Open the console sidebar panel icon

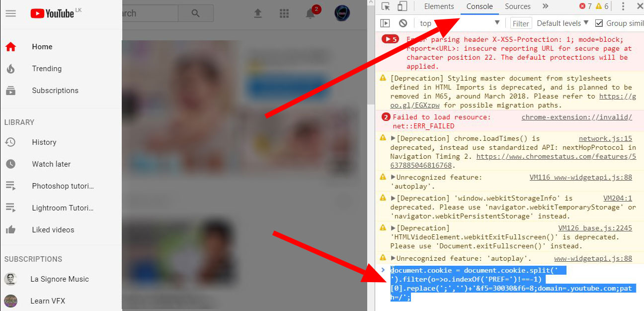[385, 22]
